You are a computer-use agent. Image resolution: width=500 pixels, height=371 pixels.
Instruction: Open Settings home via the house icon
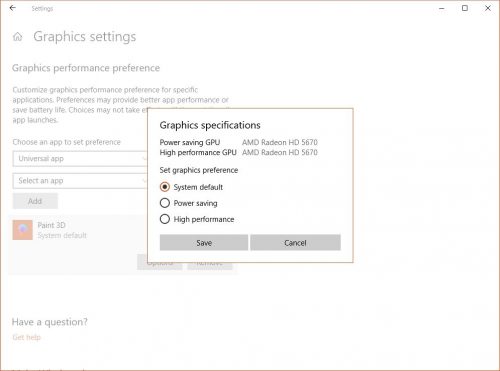[x=18, y=37]
